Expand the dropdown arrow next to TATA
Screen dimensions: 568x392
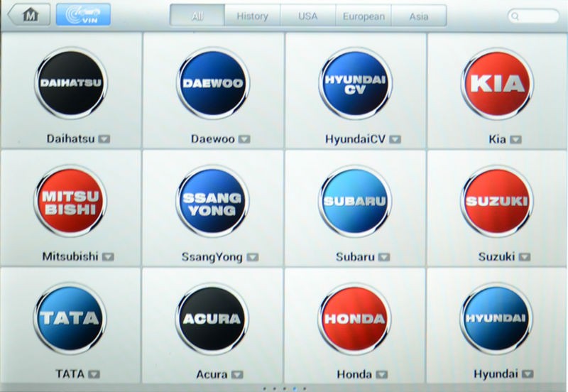pyautogui.click(x=94, y=374)
